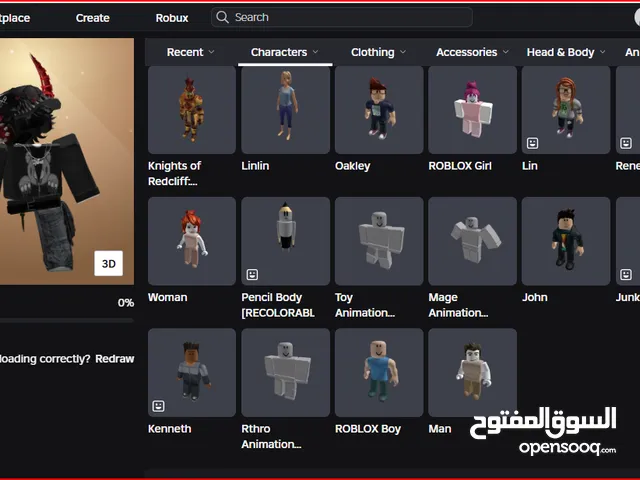Click the 'Kenneth' name label
The height and width of the screenshot is (480, 640).
169,429
